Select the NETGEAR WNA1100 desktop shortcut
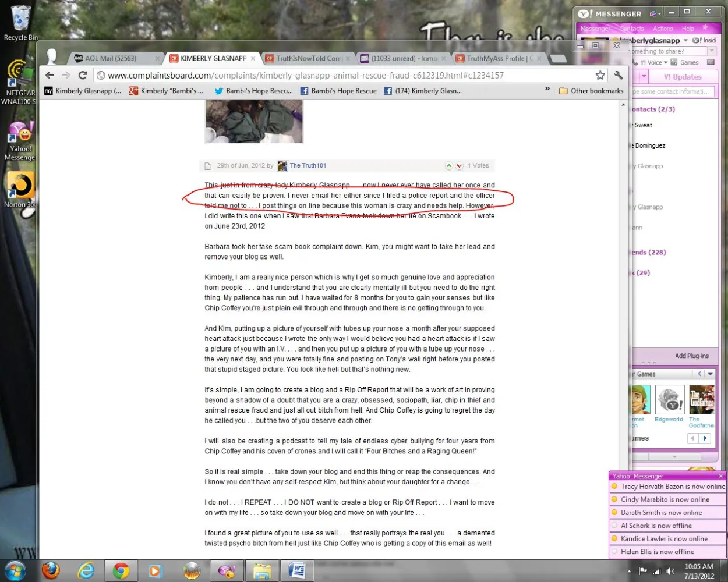728x582 pixels. point(19,83)
